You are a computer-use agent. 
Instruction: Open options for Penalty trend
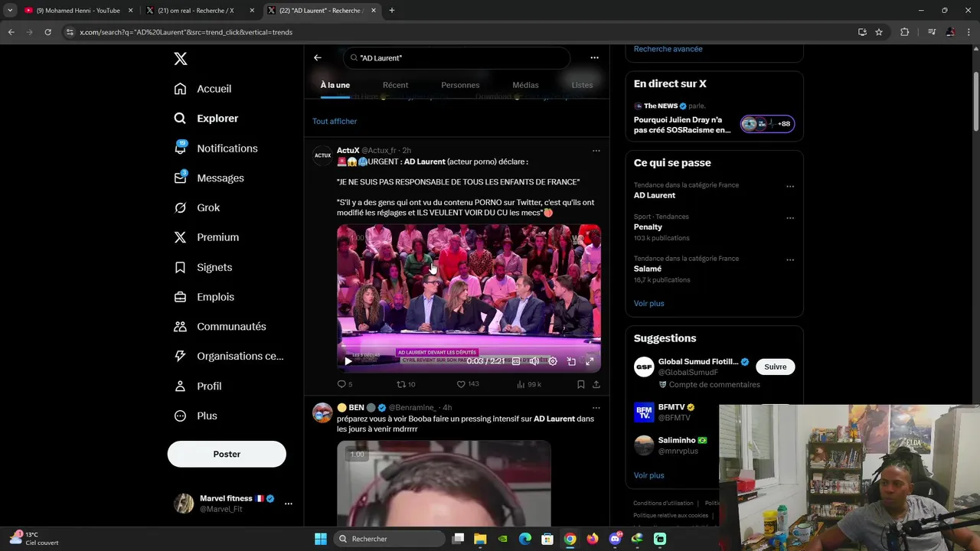click(790, 218)
